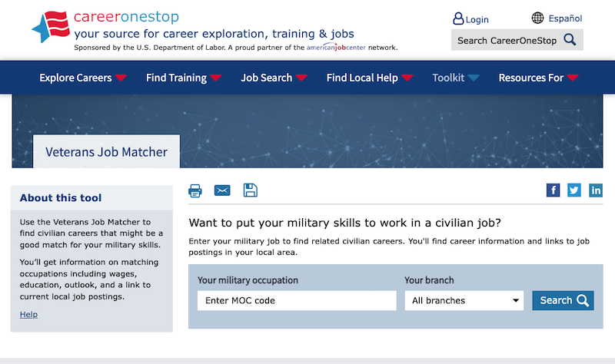Share on Facebook
The image size is (615, 364).
553,190
